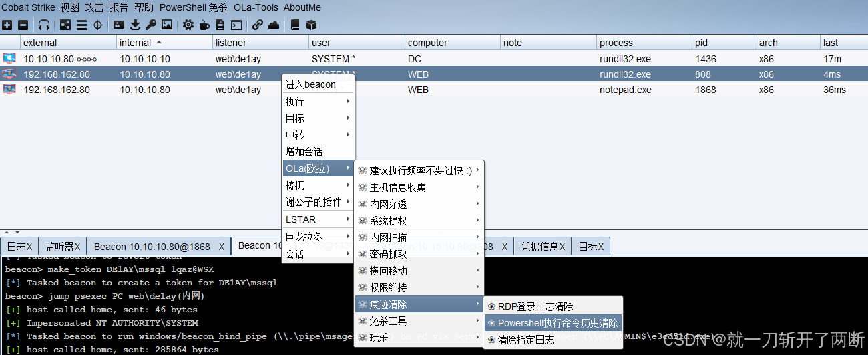Expand the LSTAR submenu
Viewport: 868px width, 355px height.
pos(318,219)
